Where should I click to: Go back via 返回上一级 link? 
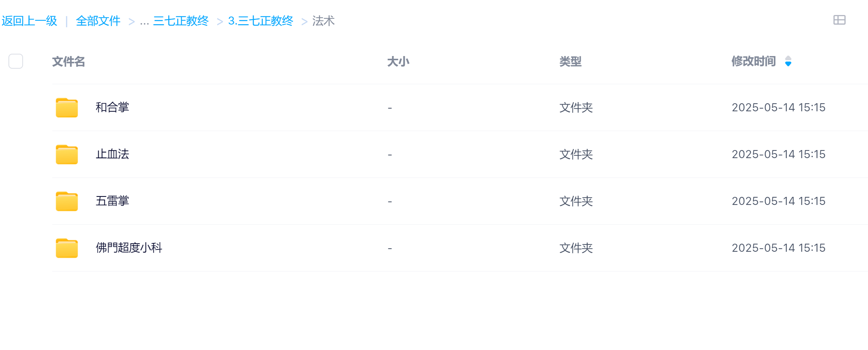pyautogui.click(x=29, y=21)
